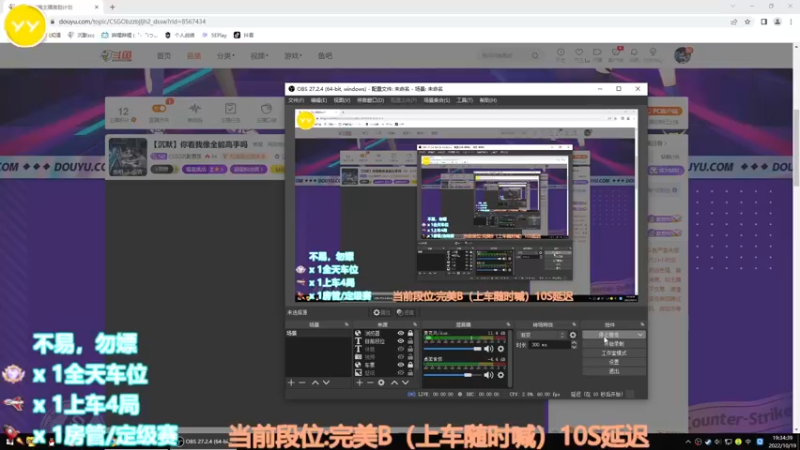800x450 pixels.
Task: Open Douyu history clock icon
Action: 561,53
